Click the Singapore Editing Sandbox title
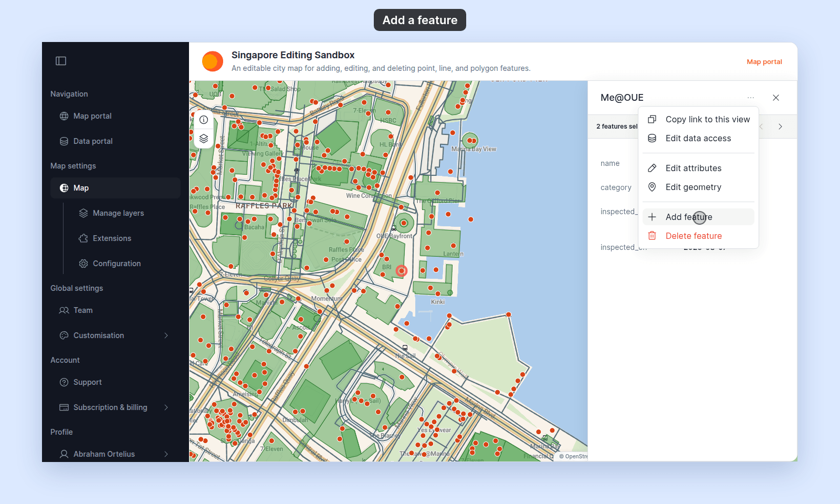Screen dimensions: 840x504 tap(293, 55)
